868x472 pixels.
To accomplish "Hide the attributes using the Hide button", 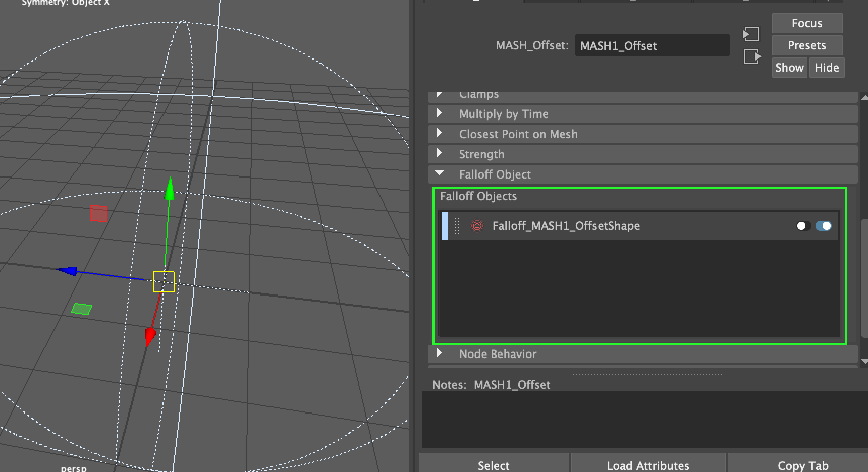I will pyautogui.click(x=827, y=67).
